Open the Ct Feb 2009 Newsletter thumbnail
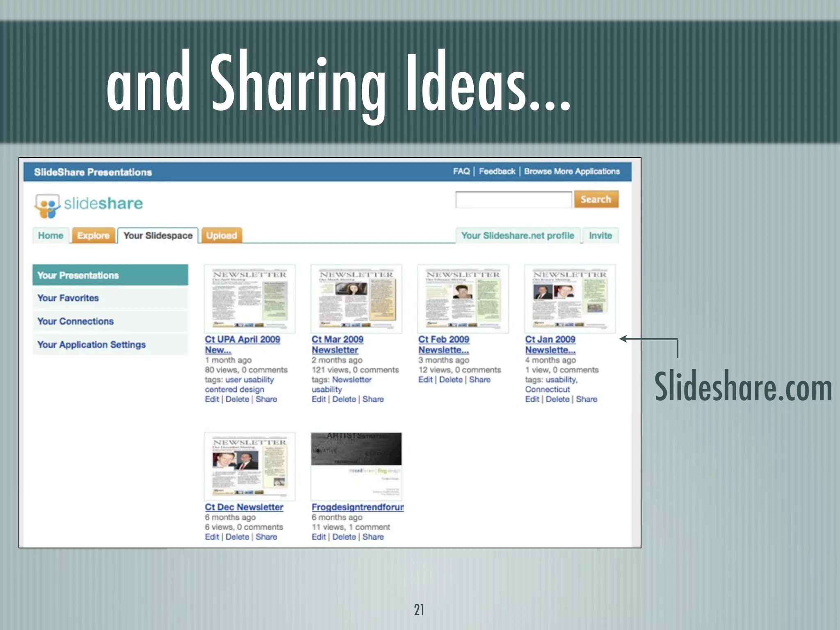Screen dimensions: 840x630 point(463,299)
